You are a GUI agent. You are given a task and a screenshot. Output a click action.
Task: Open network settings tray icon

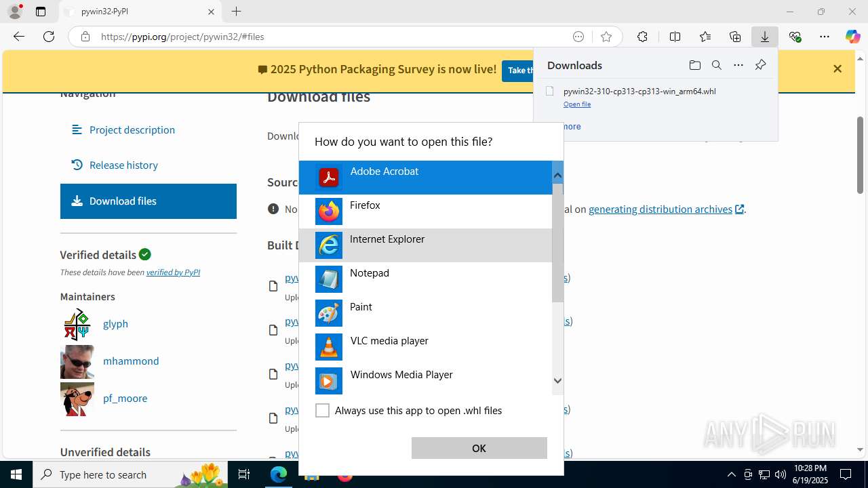click(x=764, y=474)
